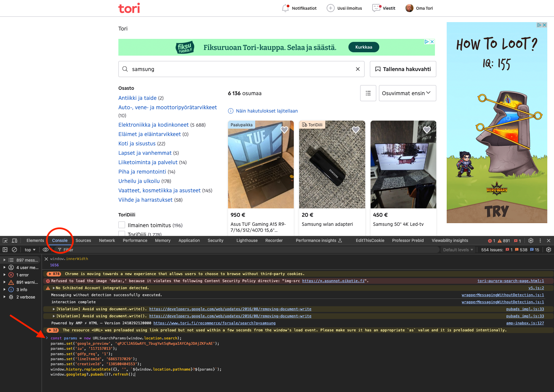This screenshot has width=554, height=392.
Task: Switch to the Elements tab
Action: coord(35,241)
